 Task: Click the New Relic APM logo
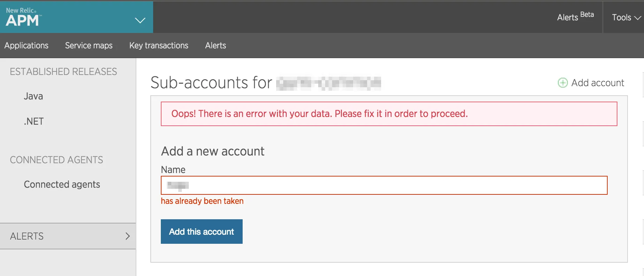pyautogui.click(x=23, y=17)
